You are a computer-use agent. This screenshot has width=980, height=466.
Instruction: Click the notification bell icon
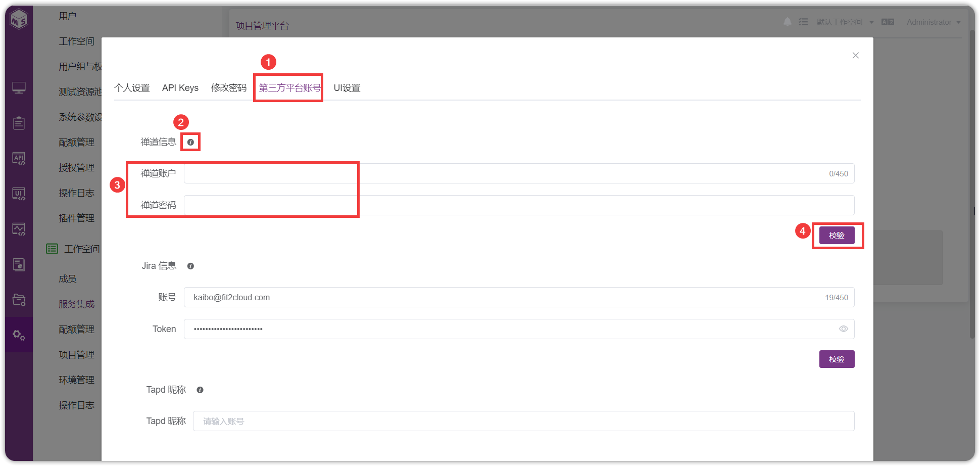[x=788, y=22]
